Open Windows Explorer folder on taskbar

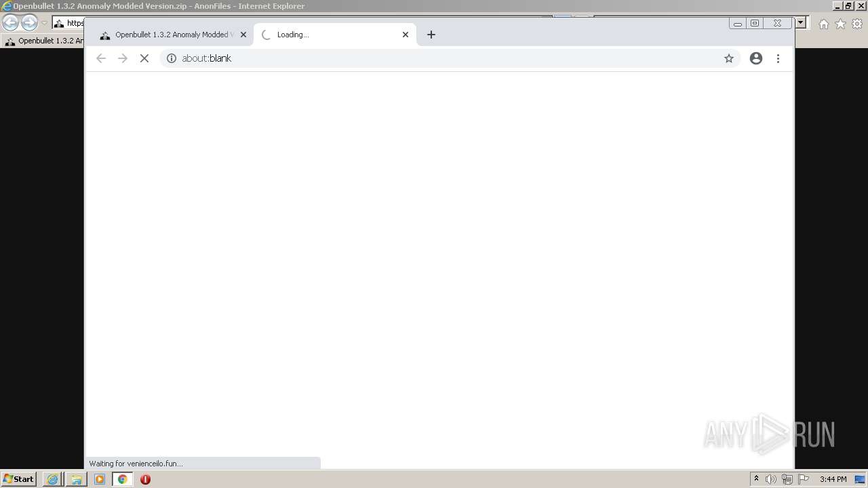pyautogui.click(x=76, y=479)
